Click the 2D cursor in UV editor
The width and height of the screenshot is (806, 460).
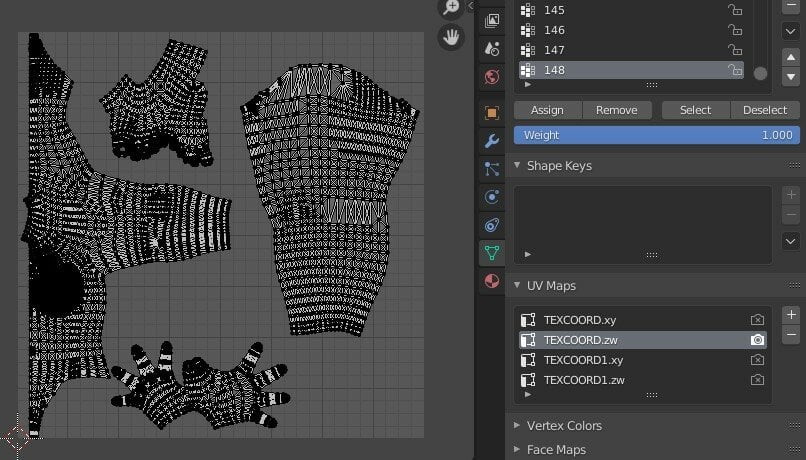coord(17,438)
